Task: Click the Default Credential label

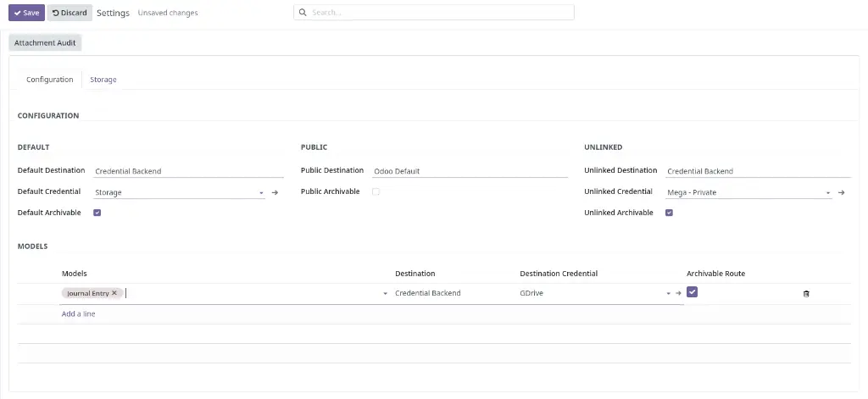Action: tap(49, 191)
